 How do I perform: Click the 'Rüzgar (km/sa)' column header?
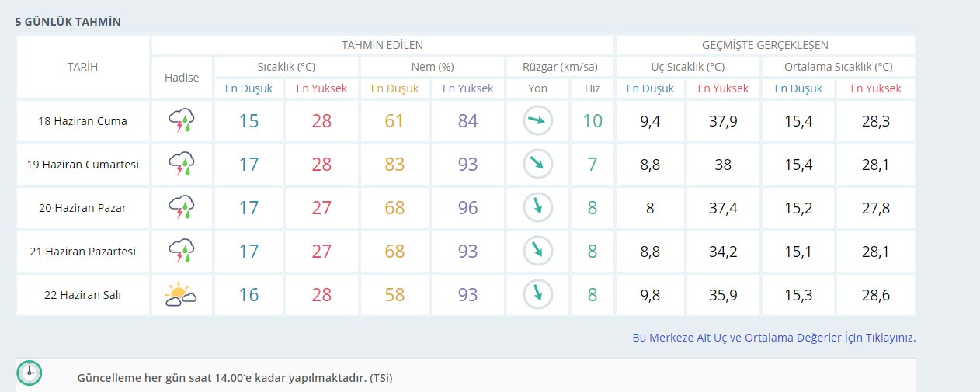[559, 67]
